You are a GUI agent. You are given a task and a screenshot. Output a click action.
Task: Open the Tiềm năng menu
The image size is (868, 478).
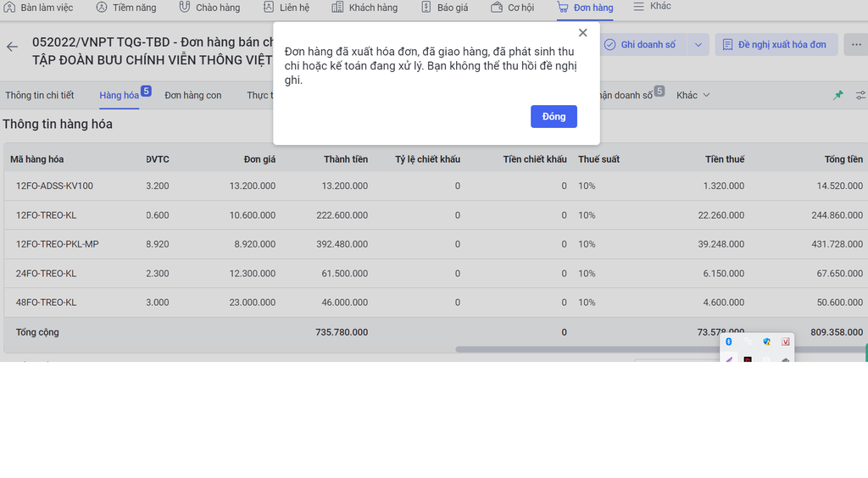point(126,8)
